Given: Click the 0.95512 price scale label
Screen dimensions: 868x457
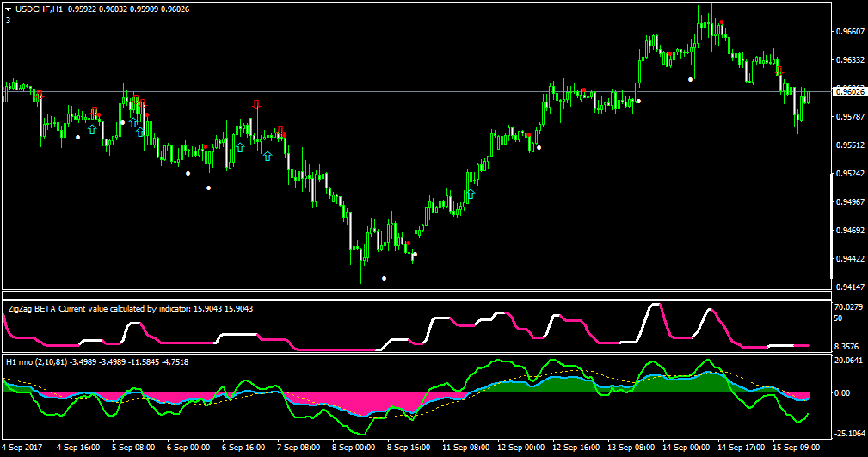Looking at the screenshot, I should coord(850,145).
